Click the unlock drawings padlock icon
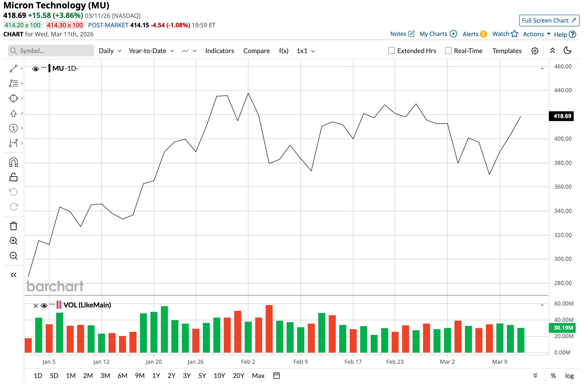588x388 pixels. coord(13,177)
